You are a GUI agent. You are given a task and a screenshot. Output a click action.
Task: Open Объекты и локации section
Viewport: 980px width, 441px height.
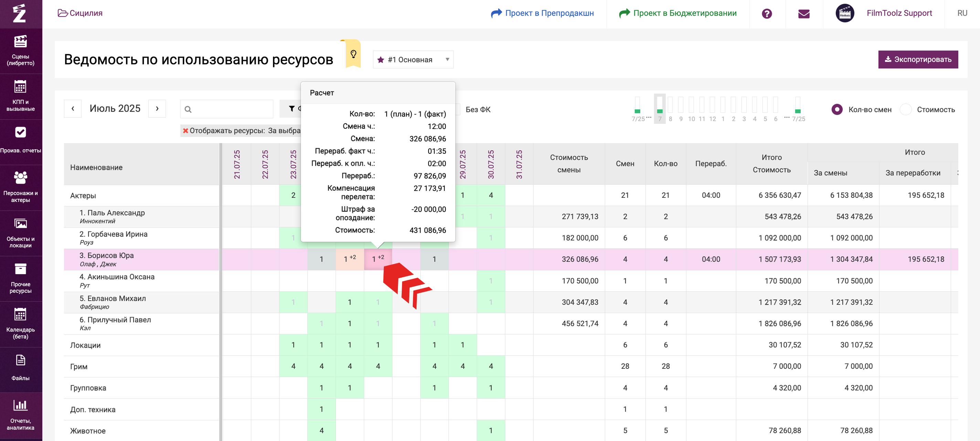[x=21, y=233]
